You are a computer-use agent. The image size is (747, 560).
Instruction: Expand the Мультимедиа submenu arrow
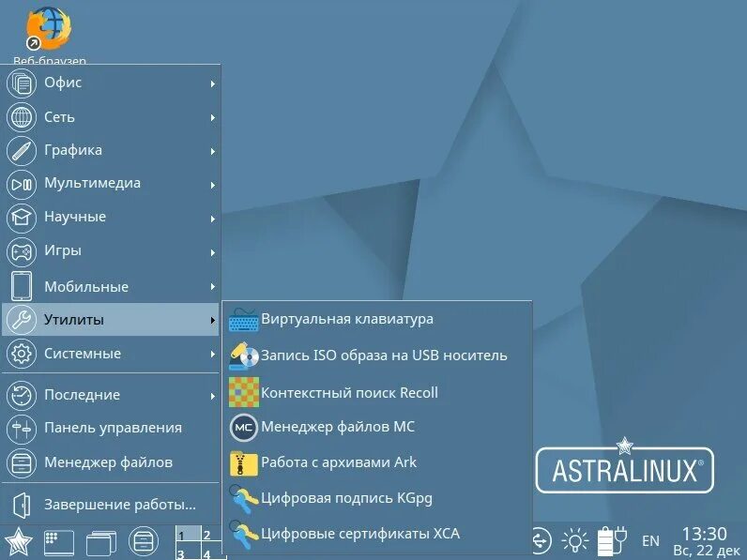click(213, 185)
